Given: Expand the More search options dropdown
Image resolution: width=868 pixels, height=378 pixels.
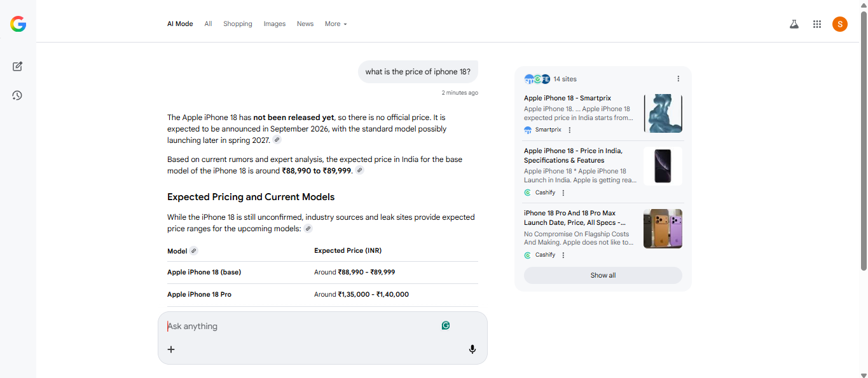Looking at the screenshot, I should [336, 24].
